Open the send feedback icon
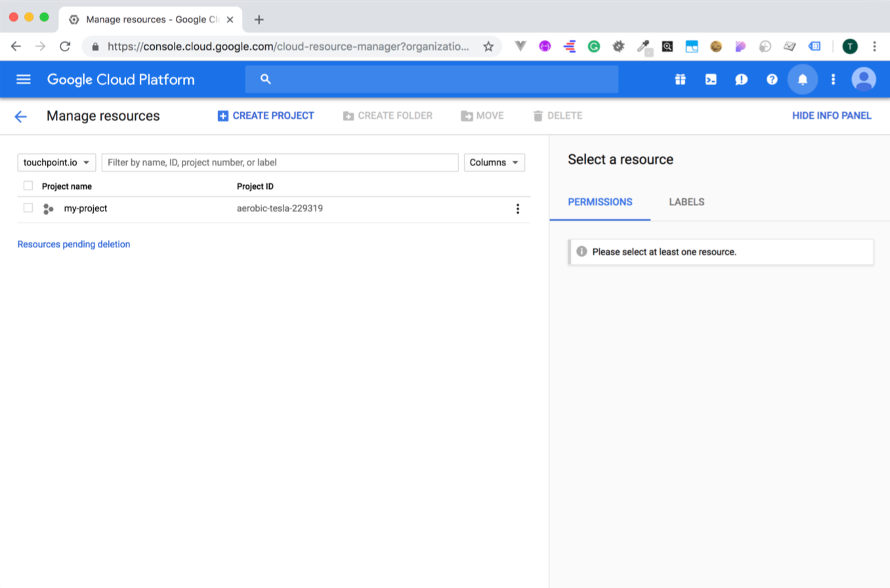Image resolution: width=890 pixels, height=588 pixels. pos(742,79)
